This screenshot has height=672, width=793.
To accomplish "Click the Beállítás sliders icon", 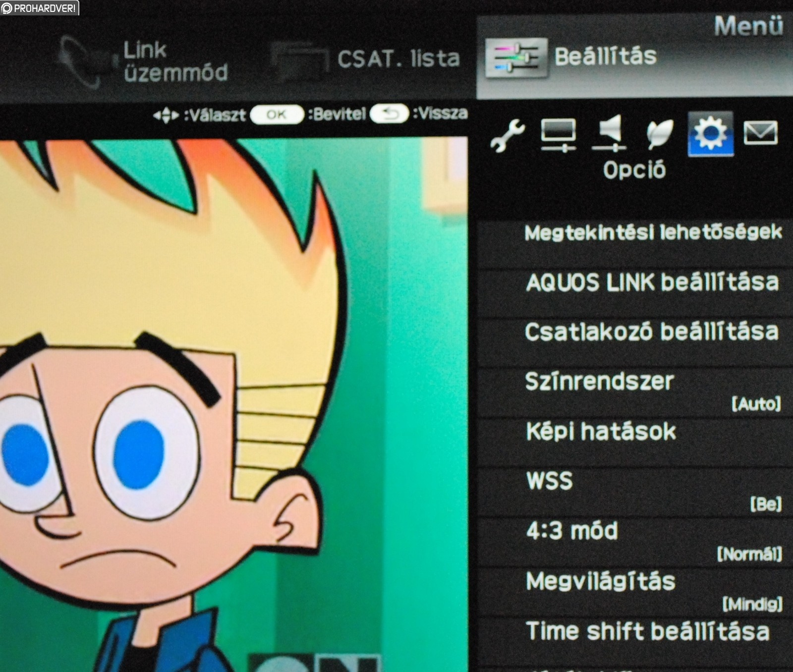I will pos(516,57).
